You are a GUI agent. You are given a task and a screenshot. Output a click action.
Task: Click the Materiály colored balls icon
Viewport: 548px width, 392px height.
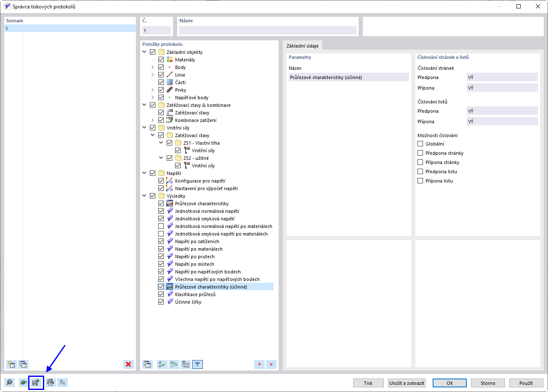pos(170,60)
